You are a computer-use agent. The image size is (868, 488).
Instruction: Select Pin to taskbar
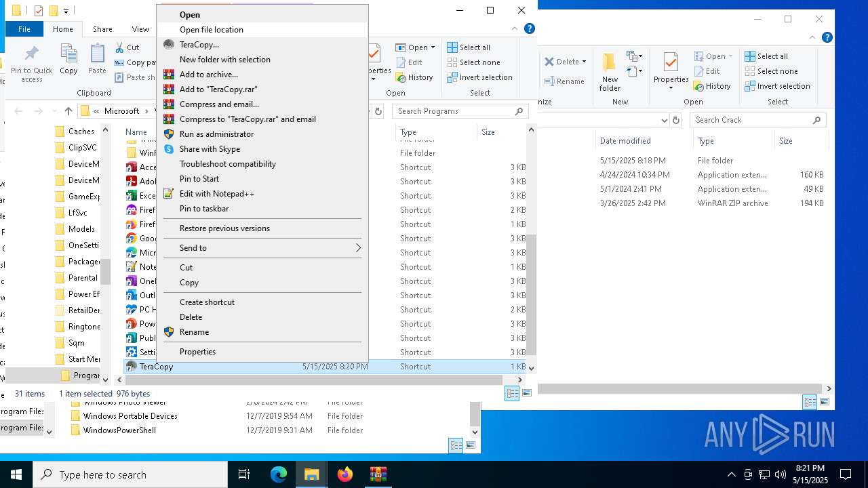coord(203,208)
